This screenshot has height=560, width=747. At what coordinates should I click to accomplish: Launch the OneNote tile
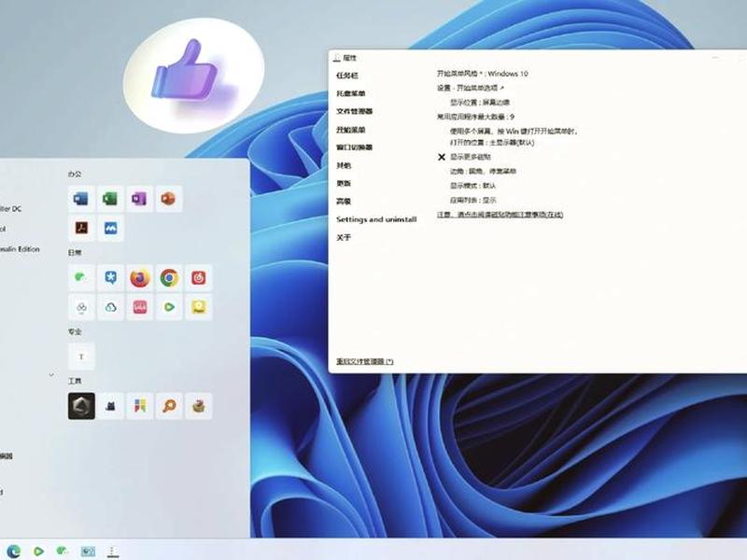139,199
